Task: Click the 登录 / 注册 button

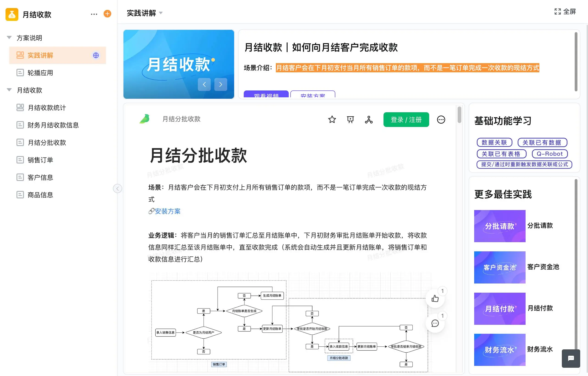Action: pos(406,120)
